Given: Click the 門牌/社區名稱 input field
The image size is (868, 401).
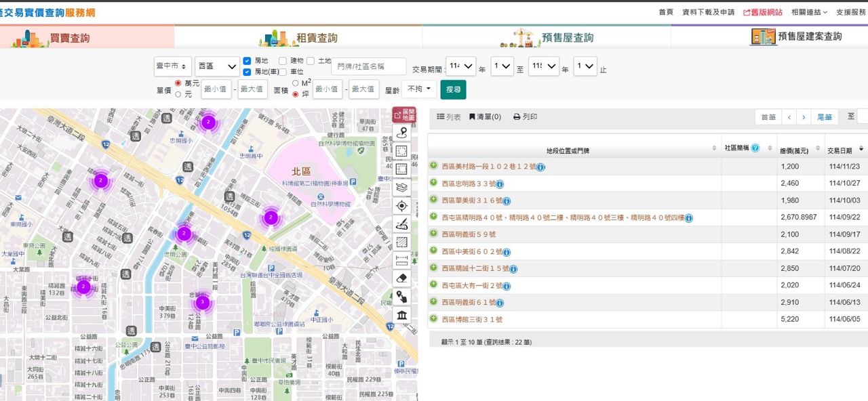Looking at the screenshot, I should point(369,66).
